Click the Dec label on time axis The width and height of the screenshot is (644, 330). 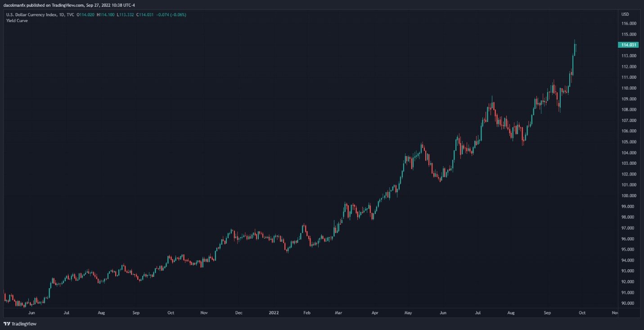click(239, 312)
